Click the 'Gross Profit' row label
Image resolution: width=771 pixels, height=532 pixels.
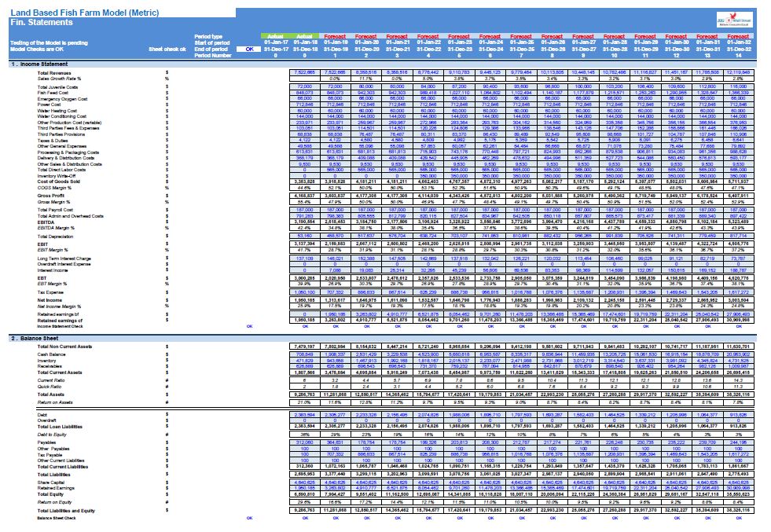51,196
